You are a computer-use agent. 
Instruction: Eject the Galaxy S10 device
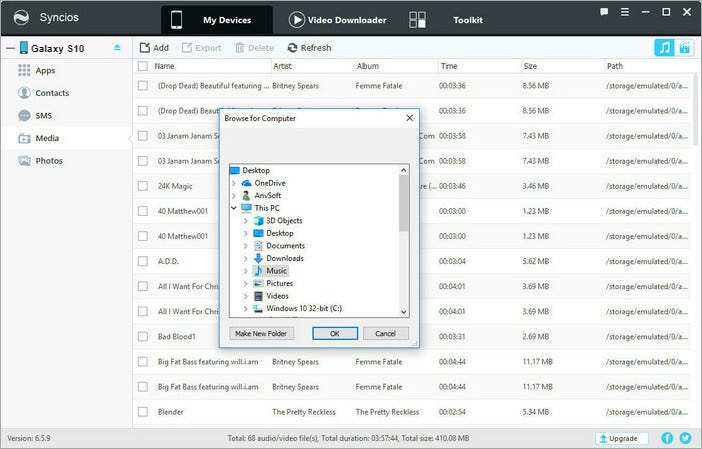pyautogui.click(x=117, y=47)
